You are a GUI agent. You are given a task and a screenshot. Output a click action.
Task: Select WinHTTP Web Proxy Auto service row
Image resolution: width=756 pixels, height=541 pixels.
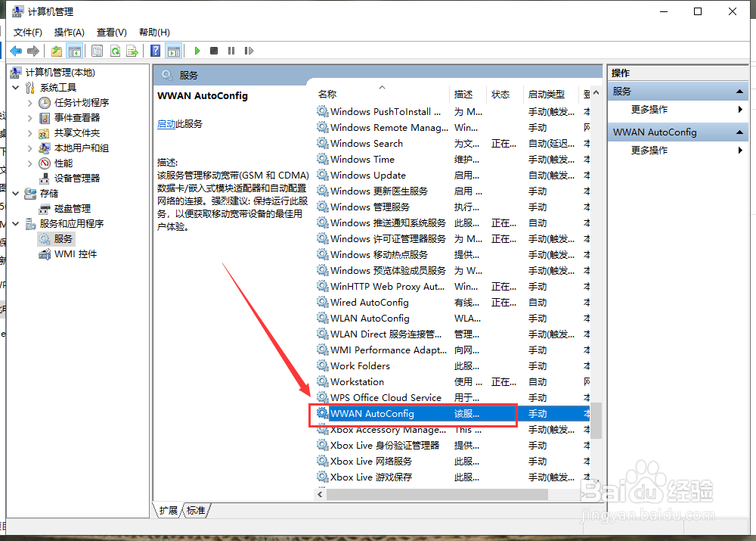point(453,287)
